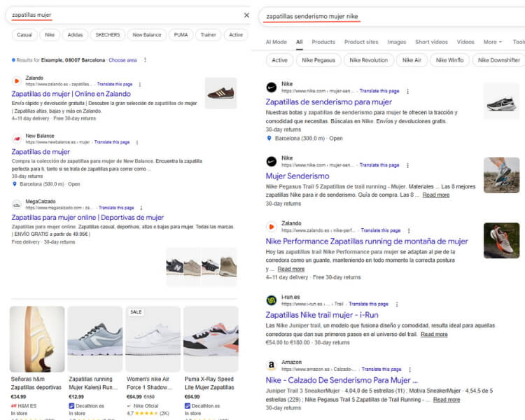This screenshot has height=420, width=525.
Task: Open the MegaCalzado four-shoe image strip
Action: (x=202, y=267)
